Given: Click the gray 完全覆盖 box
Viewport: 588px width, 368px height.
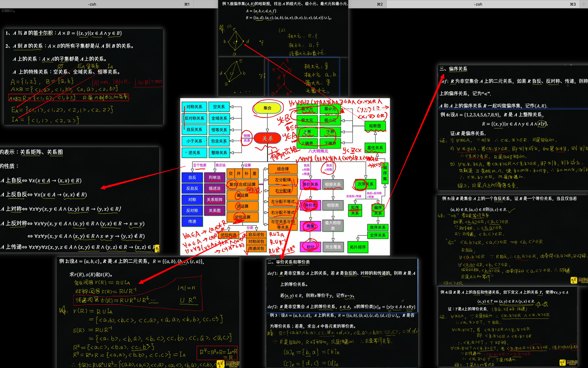Looking at the screenshot, I should click(333, 247).
